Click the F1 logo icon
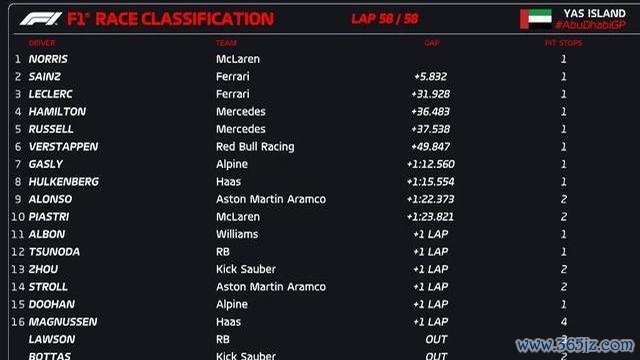640x360 pixels. 41,19
